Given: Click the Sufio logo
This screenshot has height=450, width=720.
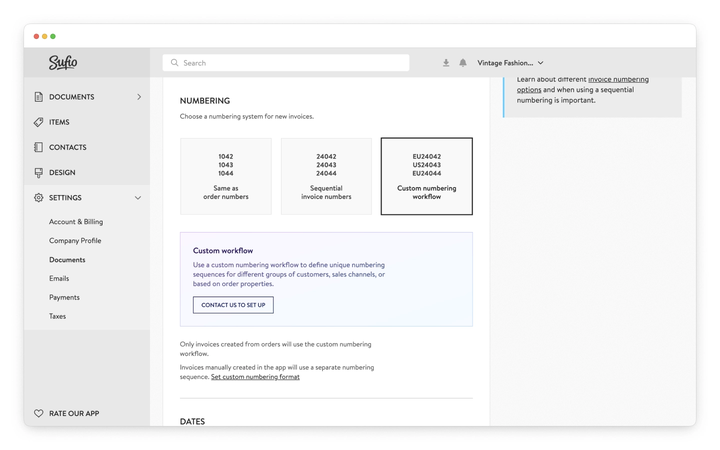Looking at the screenshot, I should [x=63, y=62].
